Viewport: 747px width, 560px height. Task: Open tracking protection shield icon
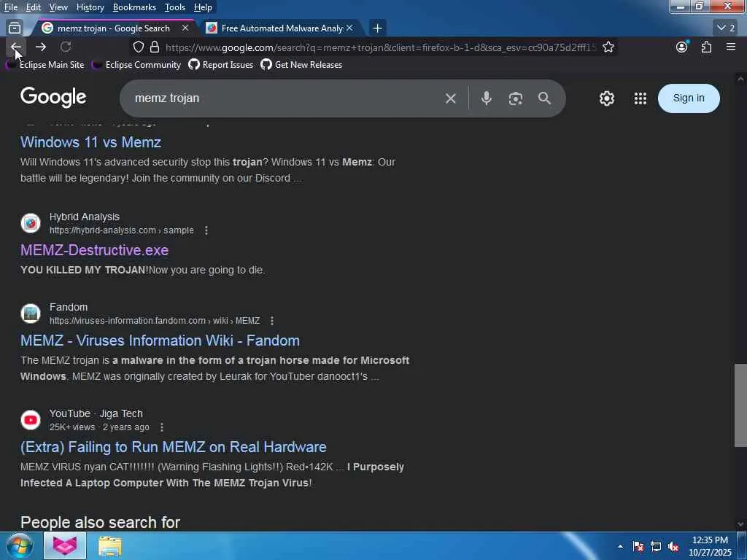click(138, 47)
